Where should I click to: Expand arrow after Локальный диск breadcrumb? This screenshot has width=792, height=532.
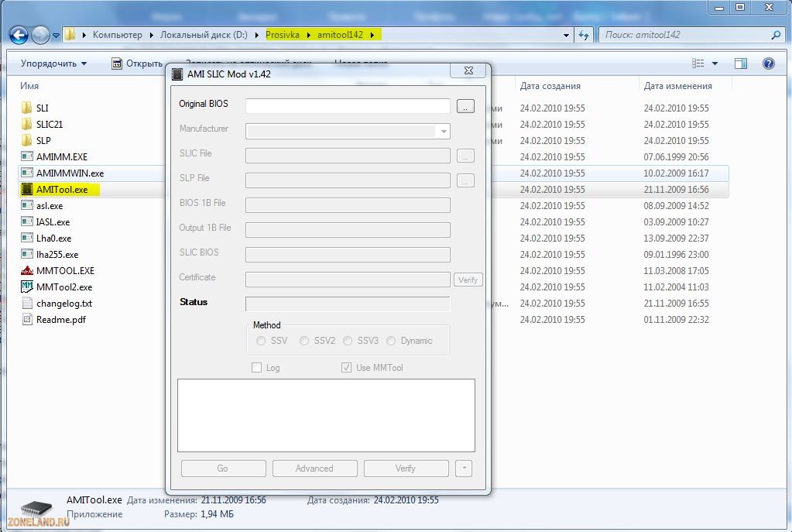[256, 35]
